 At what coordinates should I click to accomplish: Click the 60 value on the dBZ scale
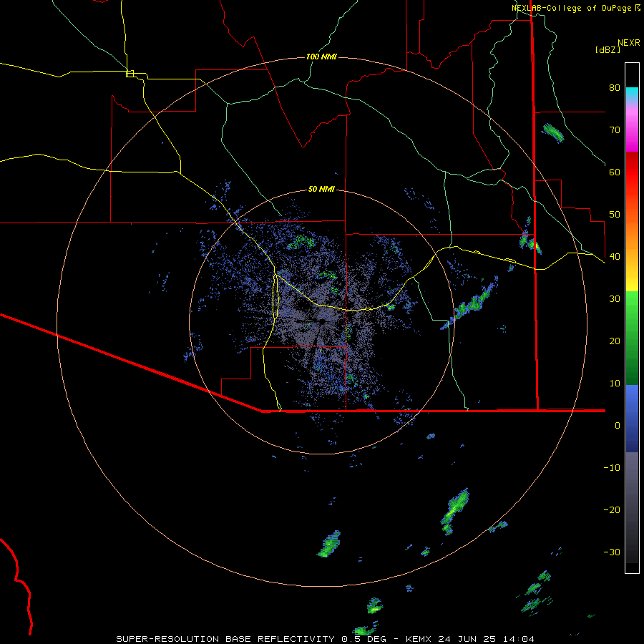pyautogui.click(x=615, y=172)
